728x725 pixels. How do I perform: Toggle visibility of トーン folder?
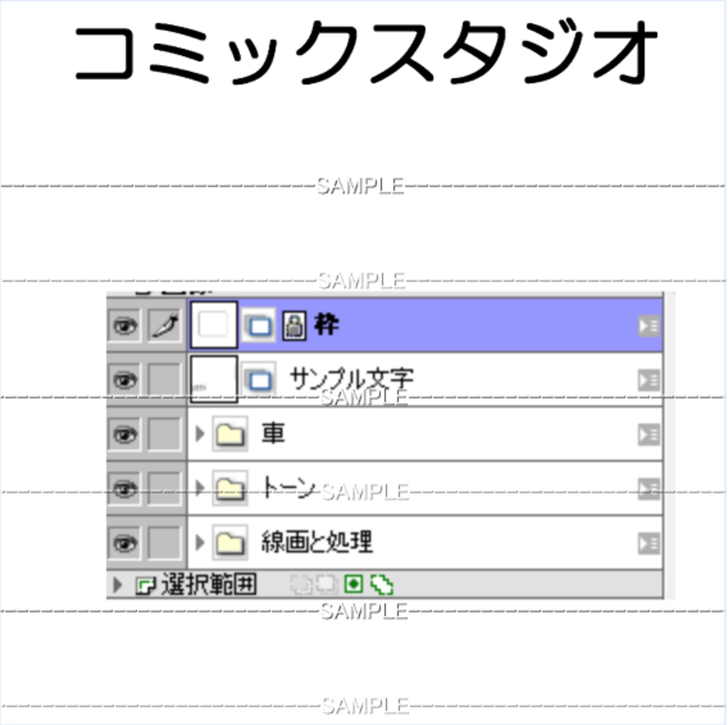tap(125, 488)
